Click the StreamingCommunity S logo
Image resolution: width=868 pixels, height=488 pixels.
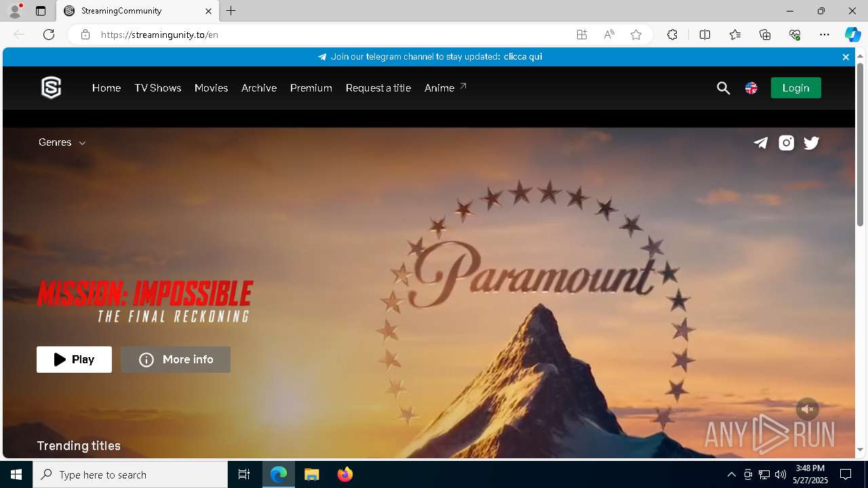click(x=52, y=87)
